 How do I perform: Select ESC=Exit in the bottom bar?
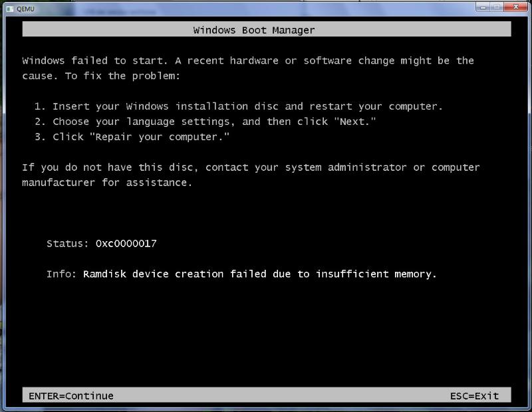point(474,396)
